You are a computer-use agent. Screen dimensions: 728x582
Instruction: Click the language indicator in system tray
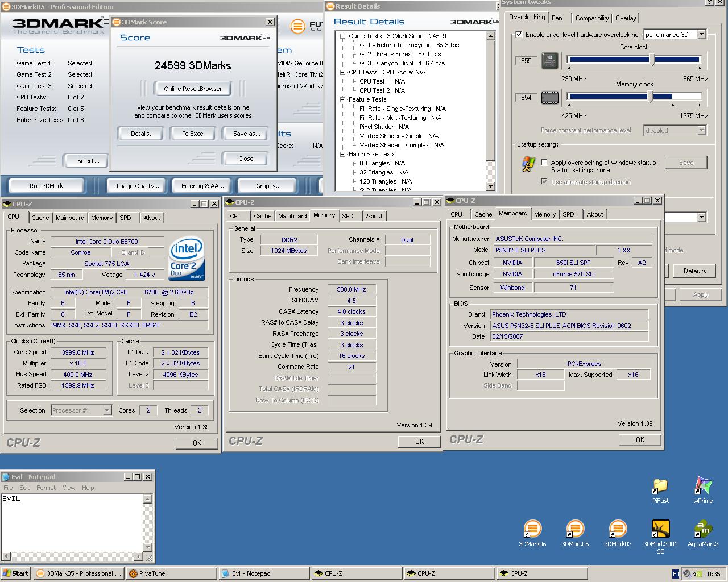(676, 573)
